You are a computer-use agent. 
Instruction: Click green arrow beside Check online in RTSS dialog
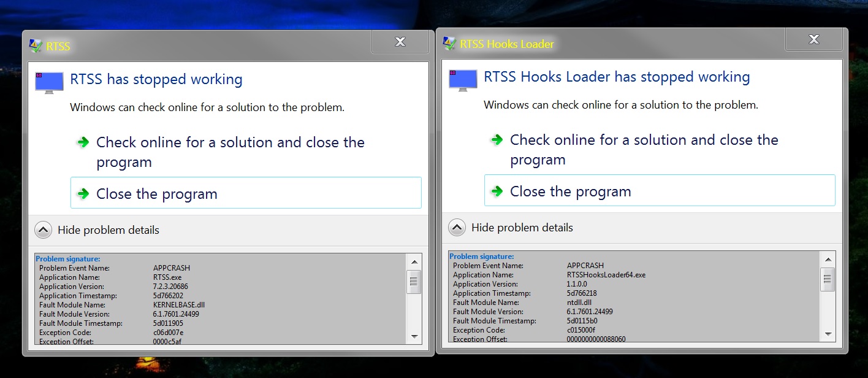pos(83,142)
